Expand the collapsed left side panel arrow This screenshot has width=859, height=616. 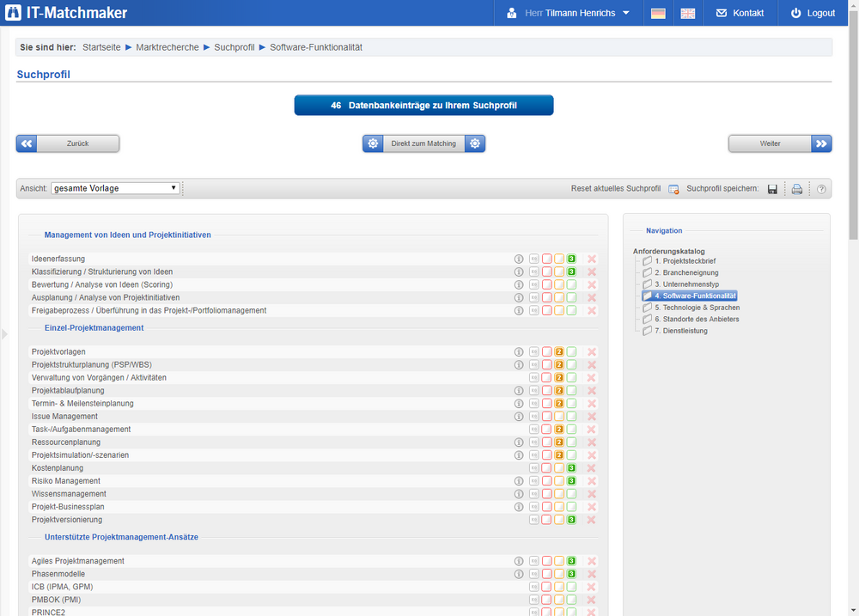(x=5, y=333)
